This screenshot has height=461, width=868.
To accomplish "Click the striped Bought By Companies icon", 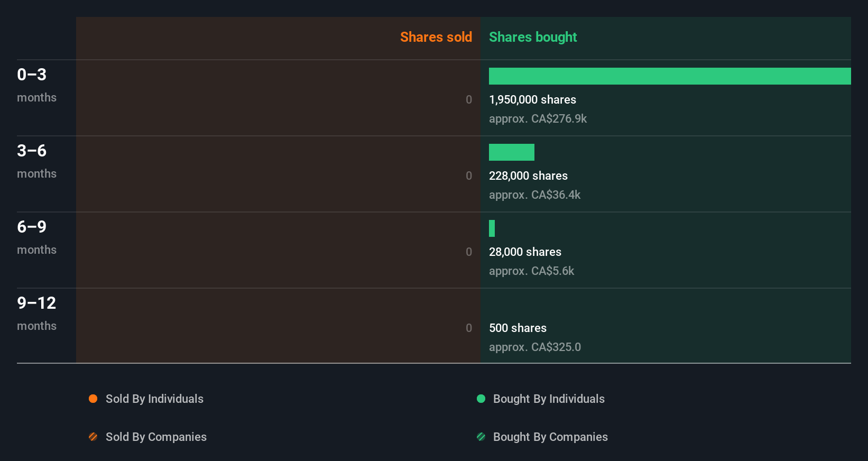I will [x=481, y=437].
